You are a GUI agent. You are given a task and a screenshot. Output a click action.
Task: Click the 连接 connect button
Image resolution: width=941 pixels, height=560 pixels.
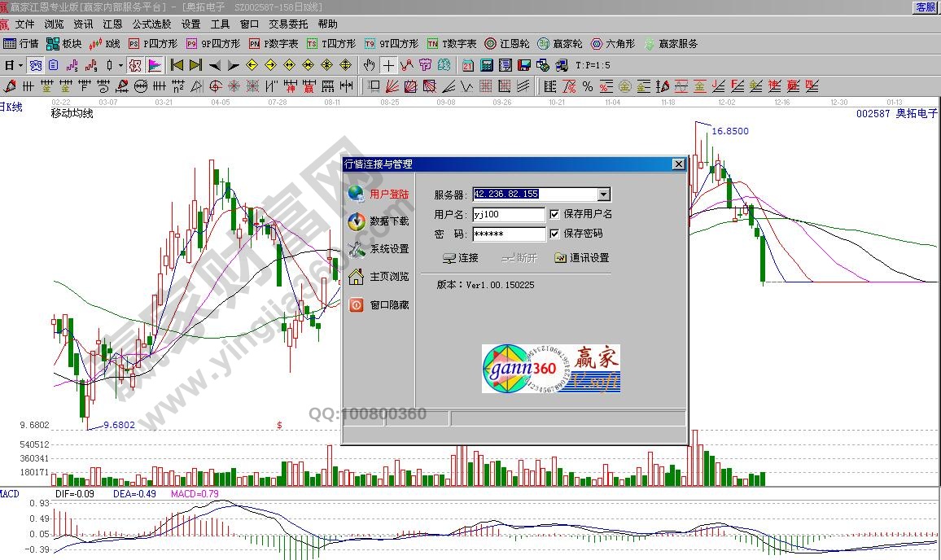click(x=461, y=258)
